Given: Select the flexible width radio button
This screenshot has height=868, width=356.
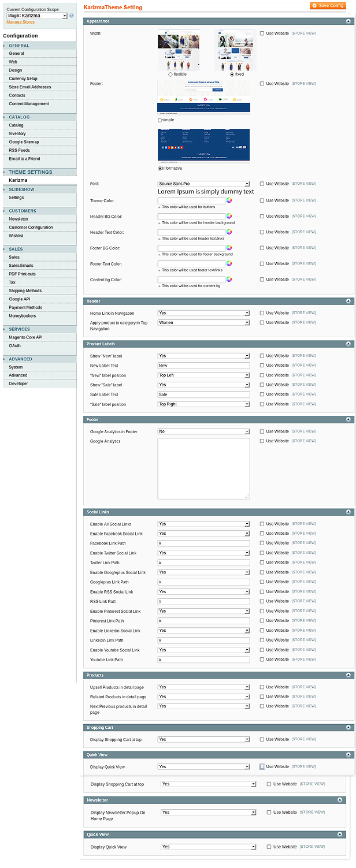Looking at the screenshot, I should click(x=170, y=74).
